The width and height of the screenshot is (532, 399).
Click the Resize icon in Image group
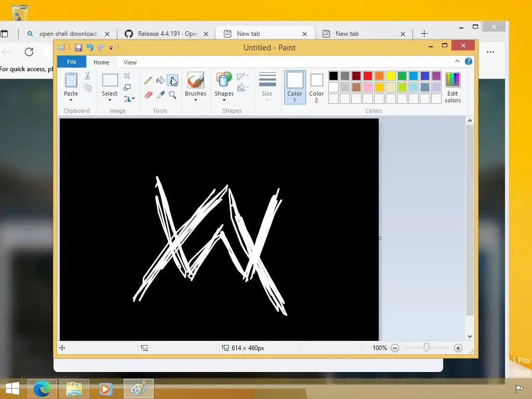point(127,87)
